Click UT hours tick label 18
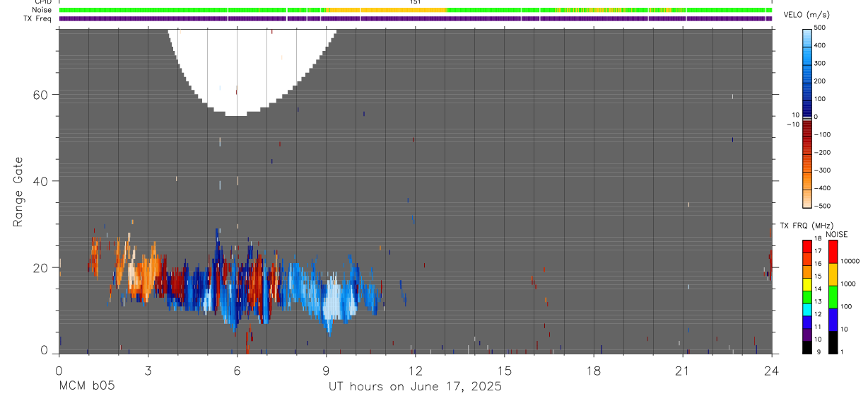 pyautogui.click(x=594, y=370)
